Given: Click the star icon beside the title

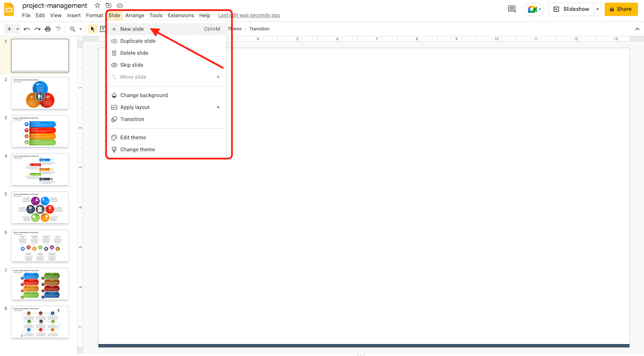Looking at the screenshot, I should [97, 5].
